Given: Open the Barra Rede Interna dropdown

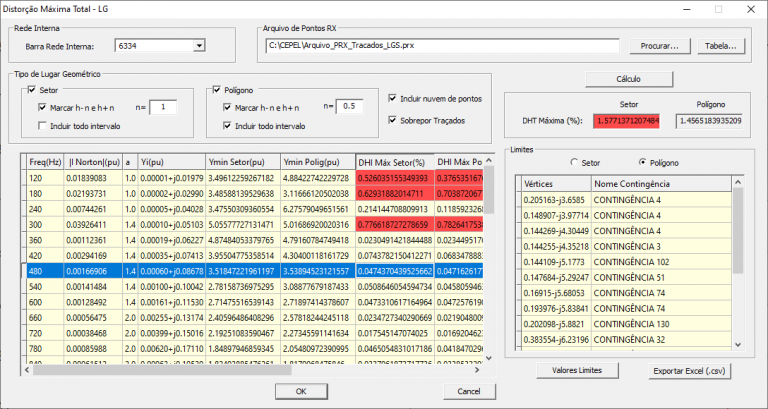Looking at the screenshot, I should pos(199,46).
